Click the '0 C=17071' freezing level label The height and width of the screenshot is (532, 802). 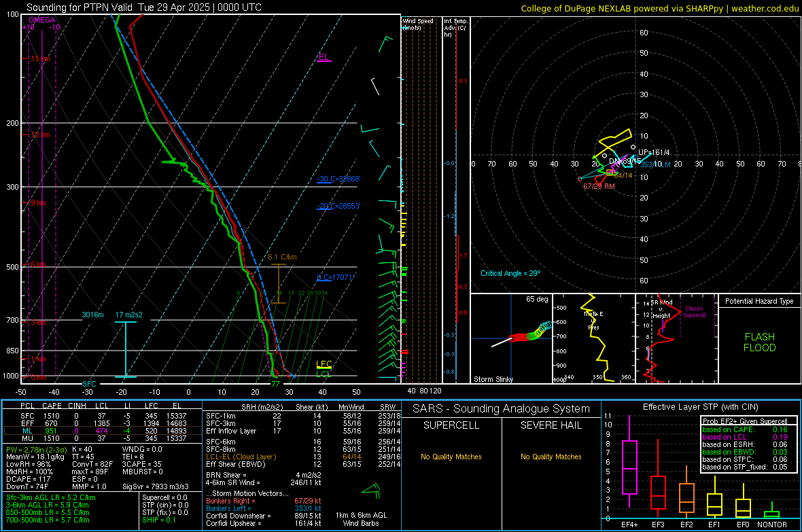point(336,277)
